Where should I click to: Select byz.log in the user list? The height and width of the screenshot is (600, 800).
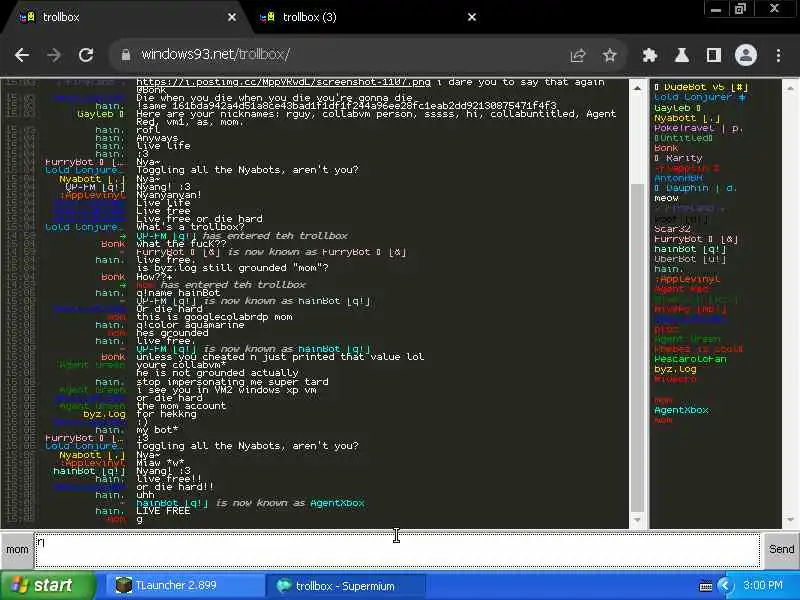tap(675, 369)
